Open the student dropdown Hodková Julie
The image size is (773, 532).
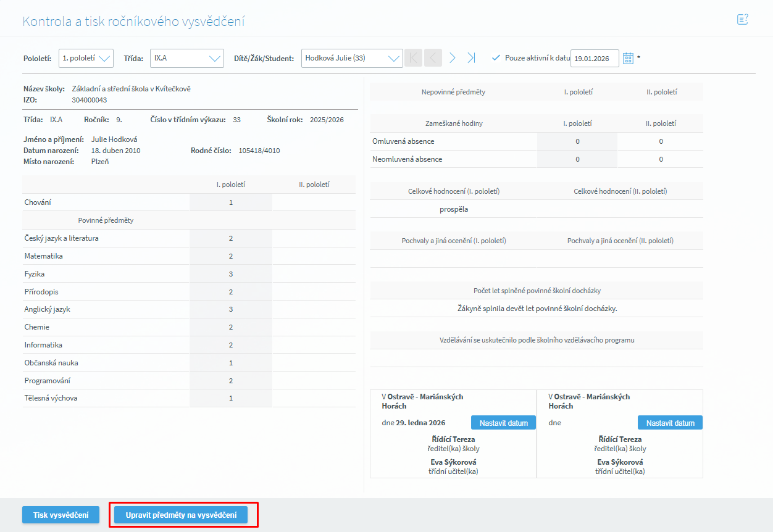352,58
